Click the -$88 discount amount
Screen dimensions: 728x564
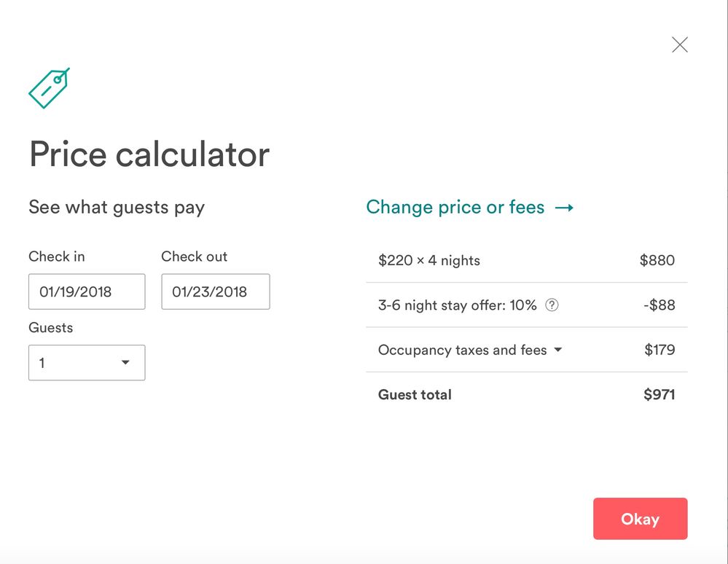click(x=659, y=305)
